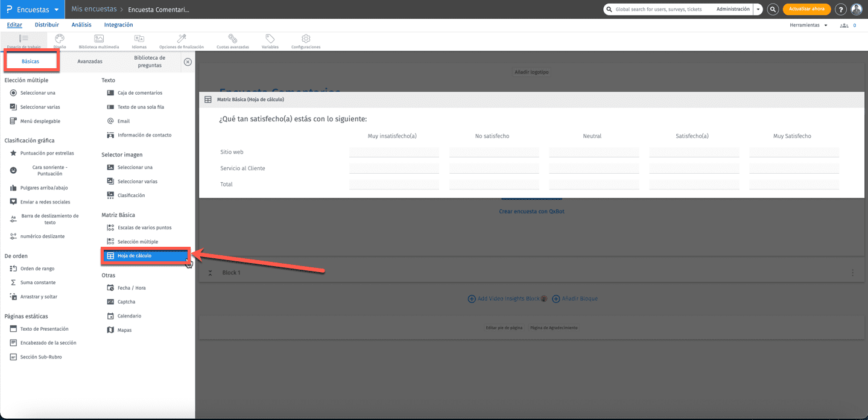Open the Integración tab
The width and height of the screenshot is (868, 420).
118,25
